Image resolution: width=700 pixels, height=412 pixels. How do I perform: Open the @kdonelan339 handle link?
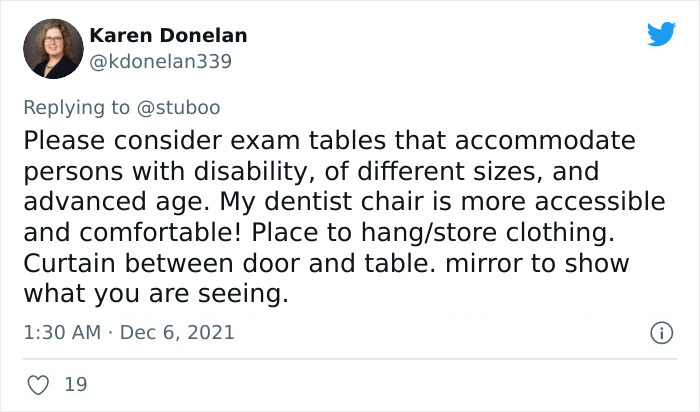click(161, 61)
